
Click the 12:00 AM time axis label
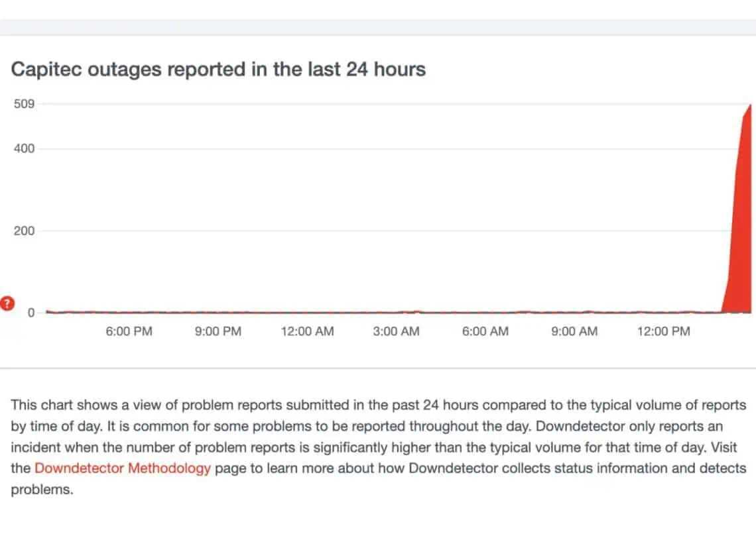point(307,331)
